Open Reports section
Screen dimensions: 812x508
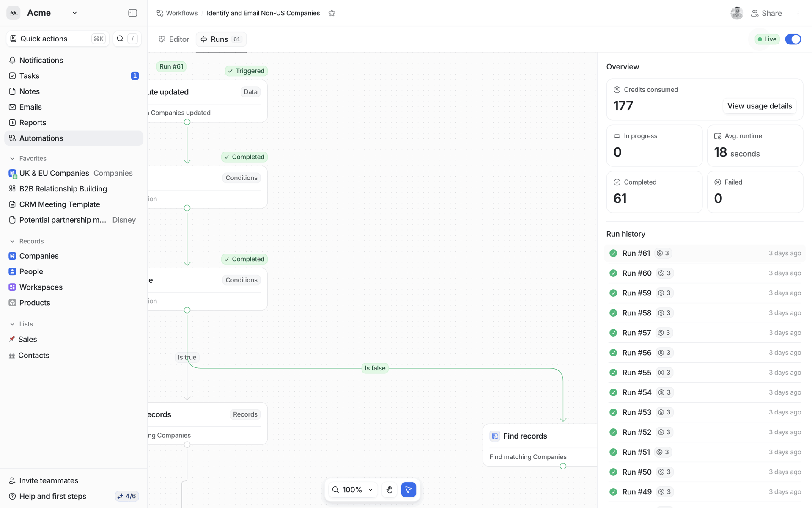74,123
